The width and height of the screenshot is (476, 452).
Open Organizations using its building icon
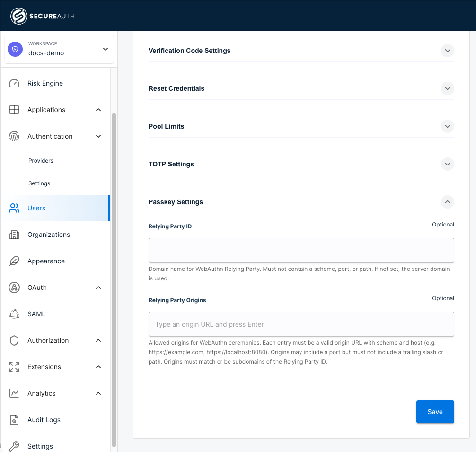click(14, 235)
